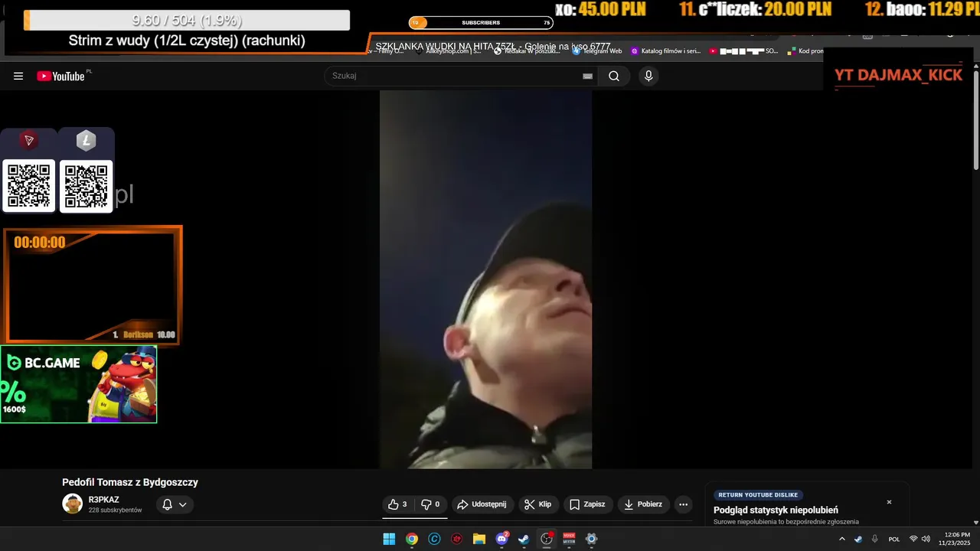Create a clip with Klip button

(x=537, y=504)
